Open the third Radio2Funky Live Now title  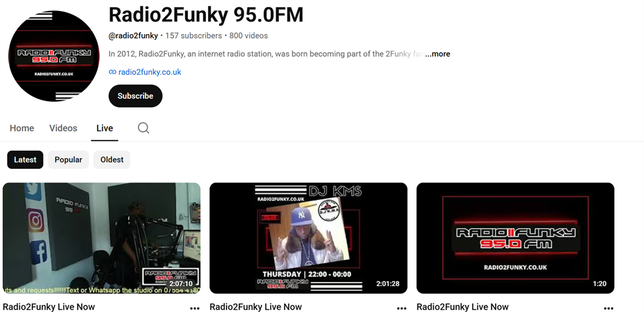pyautogui.click(x=462, y=307)
